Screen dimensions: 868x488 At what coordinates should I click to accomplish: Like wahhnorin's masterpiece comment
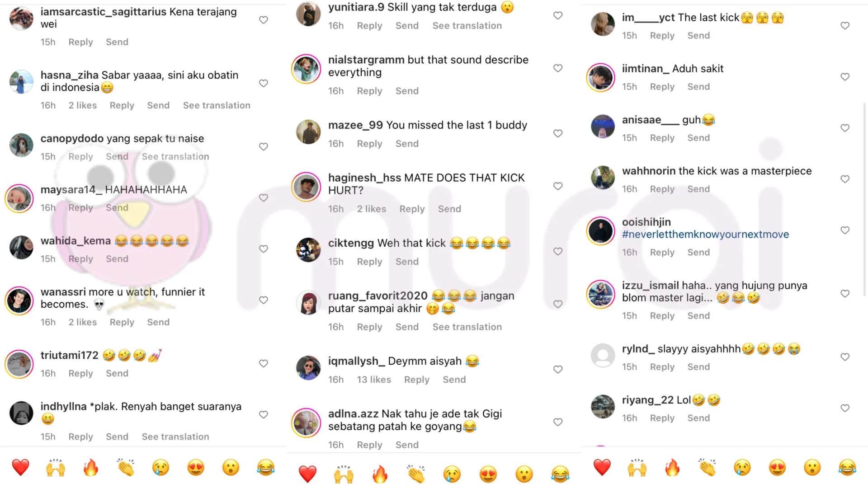[x=845, y=179]
